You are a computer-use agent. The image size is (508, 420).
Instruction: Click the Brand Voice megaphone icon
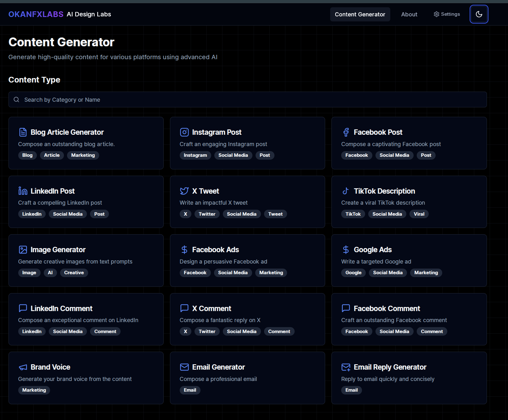pos(23,367)
